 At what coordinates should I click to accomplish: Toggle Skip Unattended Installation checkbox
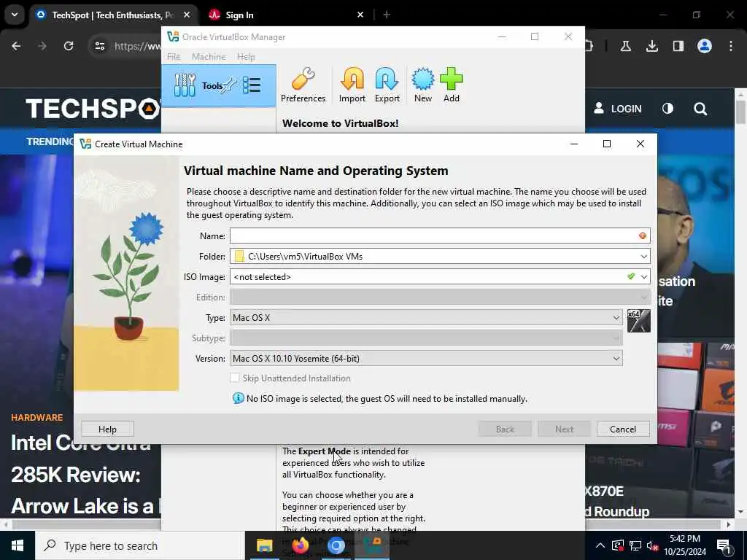(234, 378)
